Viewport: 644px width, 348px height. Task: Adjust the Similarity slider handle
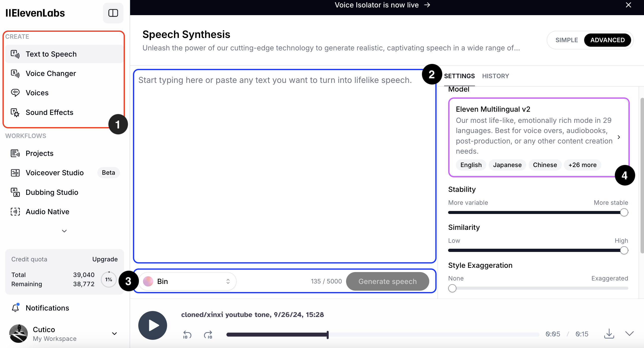tap(624, 250)
